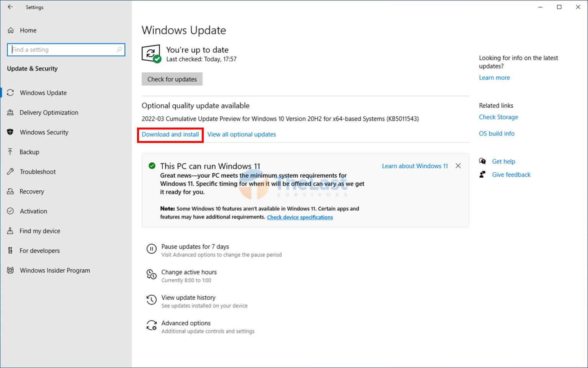Click the 'You're up to date' status text
The width and height of the screenshot is (588, 368).
[197, 50]
